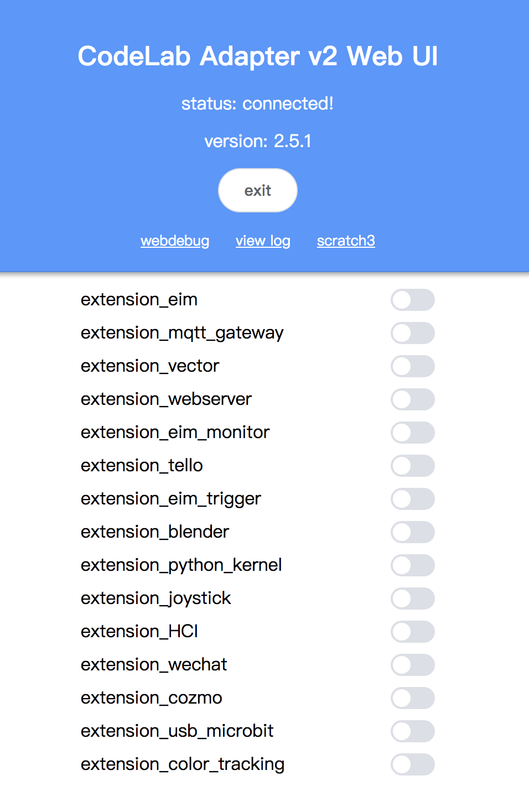Image resolution: width=529 pixels, height=812 pixels.
Task: Turn on extension_usb_microbit switch
Action: click(x=412, y=731)
